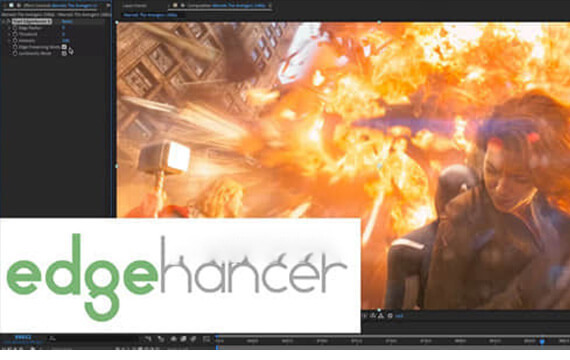Image resolution: width=570 pixels, height=360 pixels.
Task: Expand the Edge Radius property triangle
Action: point(9,28)
